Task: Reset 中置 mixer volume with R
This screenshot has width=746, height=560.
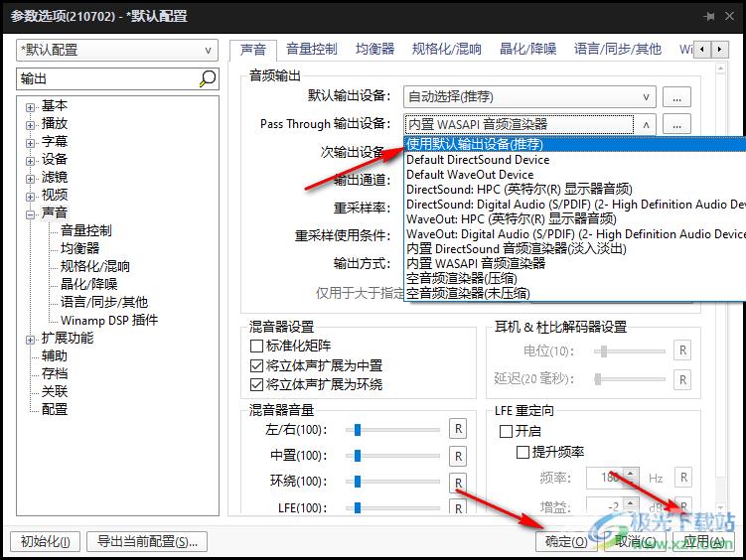Action: (458, 456)
